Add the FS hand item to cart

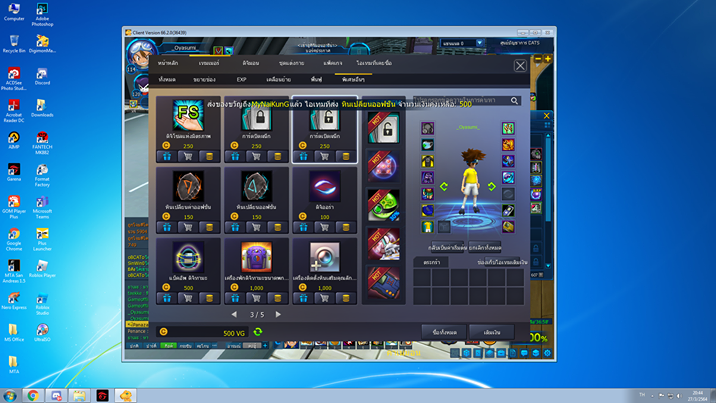click(x=188, y=157)
